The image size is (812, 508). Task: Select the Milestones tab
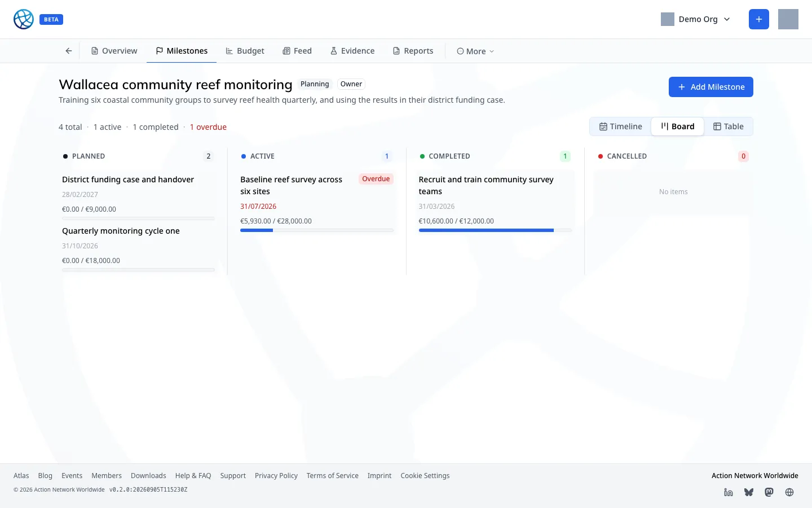tap(182, 51)
